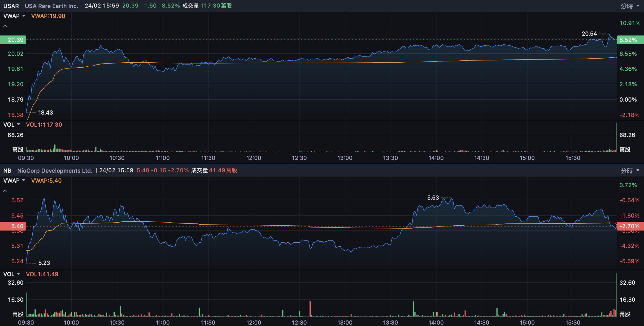Click NioCorp Developments Ltd. company name
This screenshot has width=644, height=326.
tap(55, 171)
